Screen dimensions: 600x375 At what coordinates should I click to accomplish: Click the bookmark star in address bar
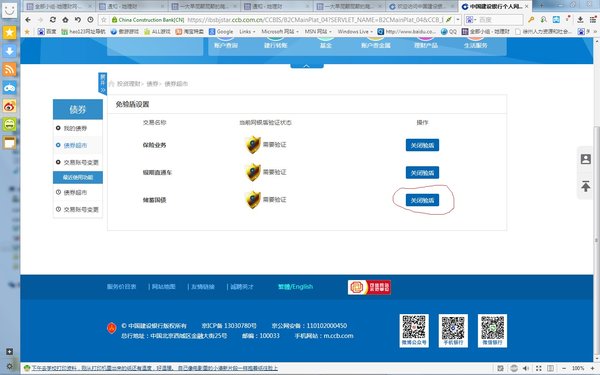[x=104, y=20]
